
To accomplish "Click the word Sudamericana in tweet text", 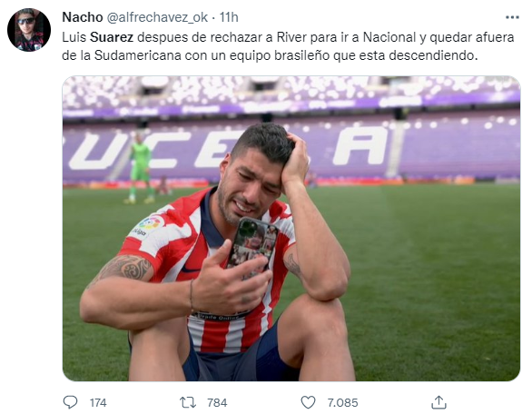I will (x=138, y=55).
